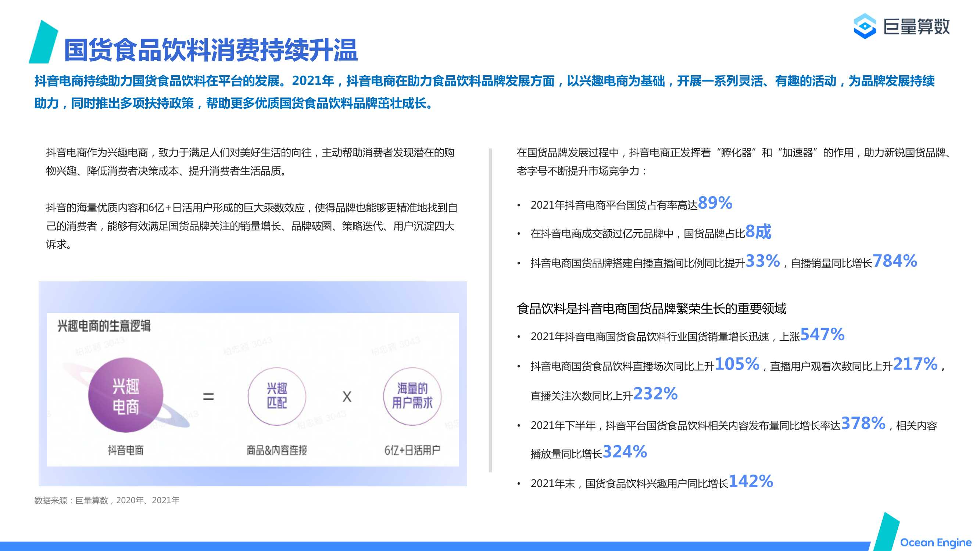980x551 pixels.
Task: Click the text 在抖音电商成交额过亿元品牌中
Action: coord(602,234)
